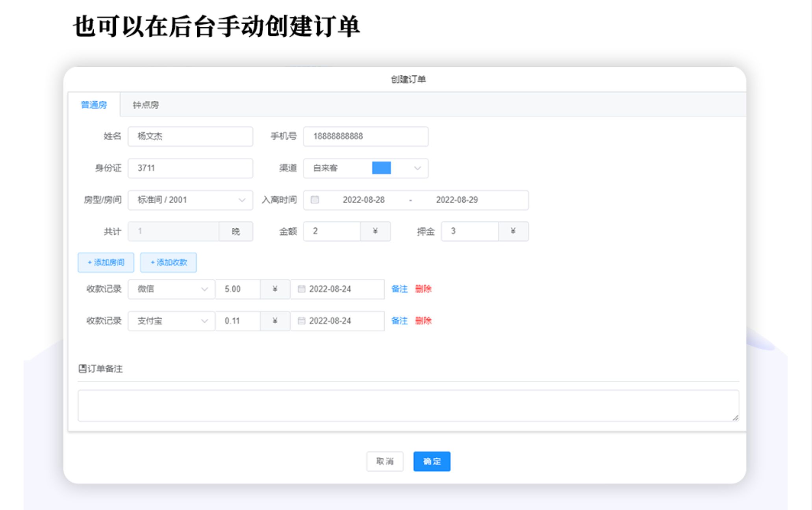Click date 2022-08-24 in the 微信 row
Screen dimensions: 812x510
coord(330,289)
